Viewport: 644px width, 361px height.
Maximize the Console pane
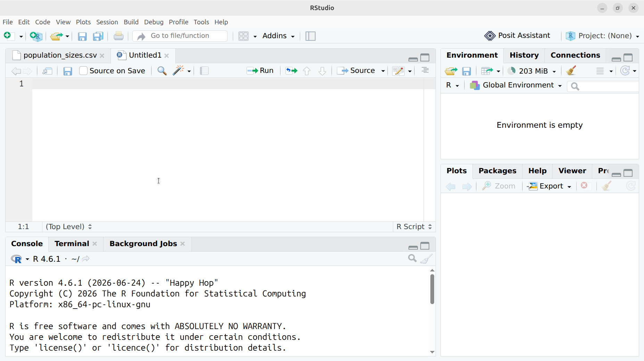point(425,246)
